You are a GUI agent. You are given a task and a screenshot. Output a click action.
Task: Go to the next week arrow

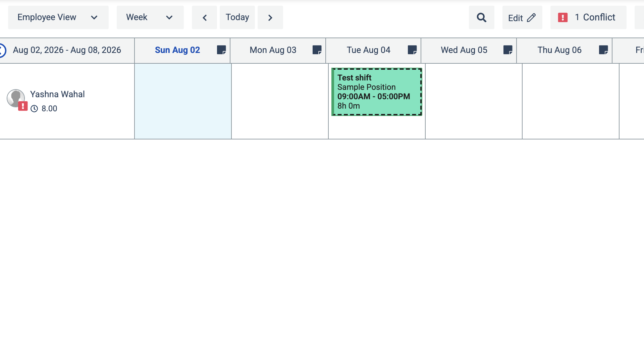coord(270,17)
